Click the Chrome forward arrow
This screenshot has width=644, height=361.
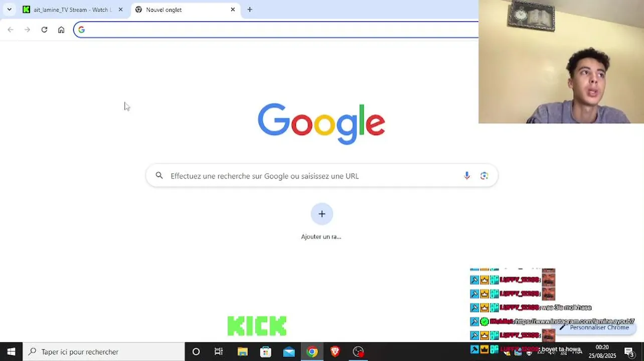(x=27, y=30)
